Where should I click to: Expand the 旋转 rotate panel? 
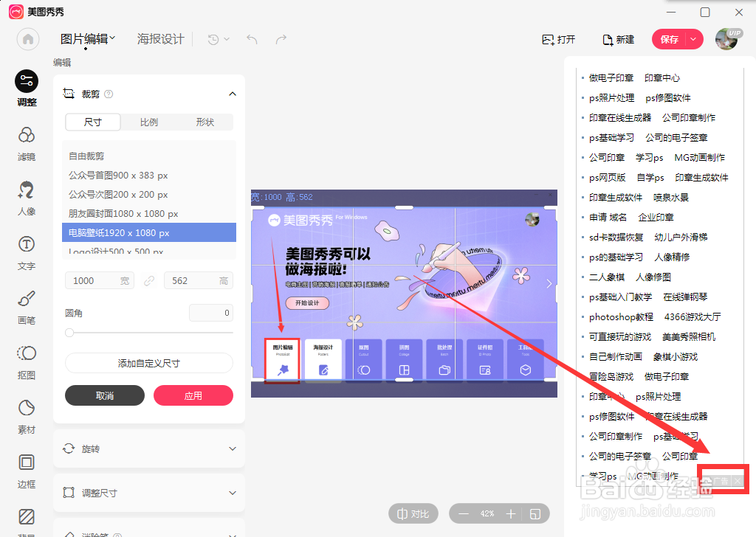tap(149, 449)
